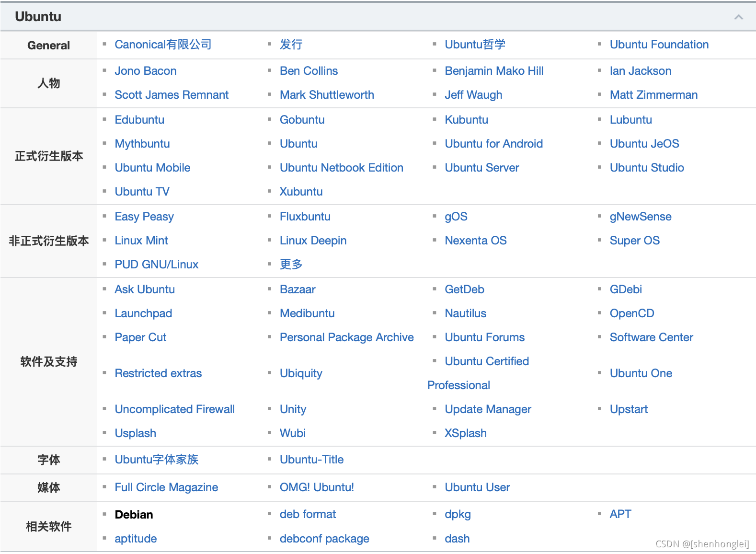Image resolution: width=756 pixels, height=554 pixels.
Task: Open the Bazaar link
Action: tap(298, 289)
